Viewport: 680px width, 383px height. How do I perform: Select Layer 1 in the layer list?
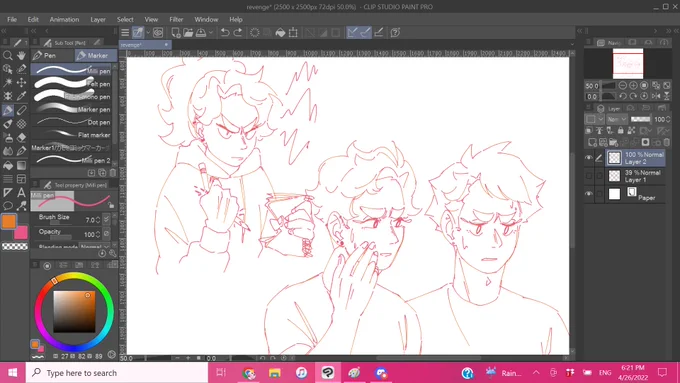pyautogui.click(x=636, y=176)
